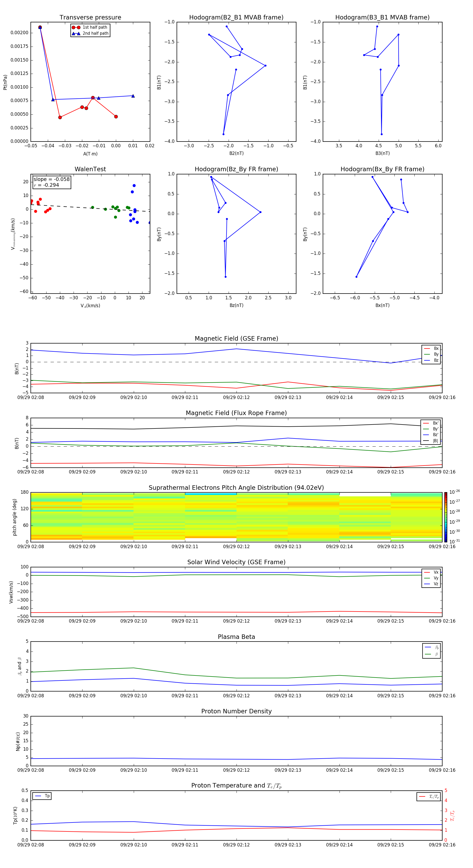Click the 'slope = -0.058' annotation
473x868 pixels.
(52, 179)
